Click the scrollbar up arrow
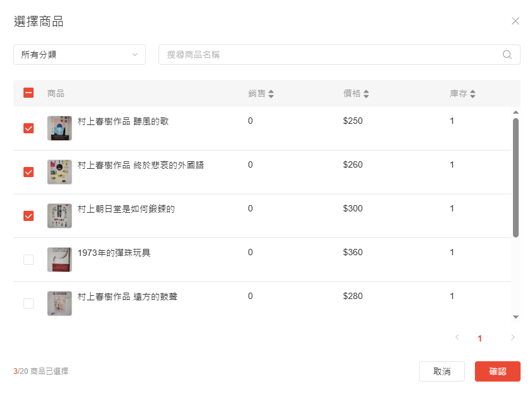This screenshot has height=393, width=532. pos(516,112)
